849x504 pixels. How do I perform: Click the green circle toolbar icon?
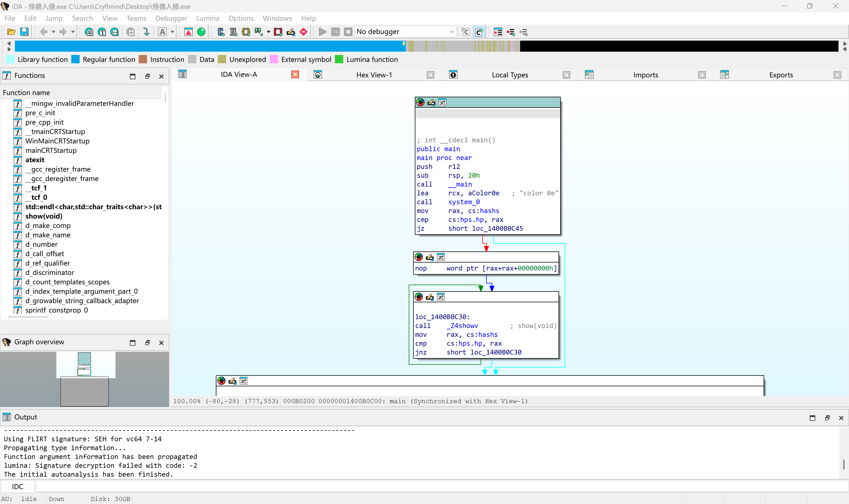point(201,32)
